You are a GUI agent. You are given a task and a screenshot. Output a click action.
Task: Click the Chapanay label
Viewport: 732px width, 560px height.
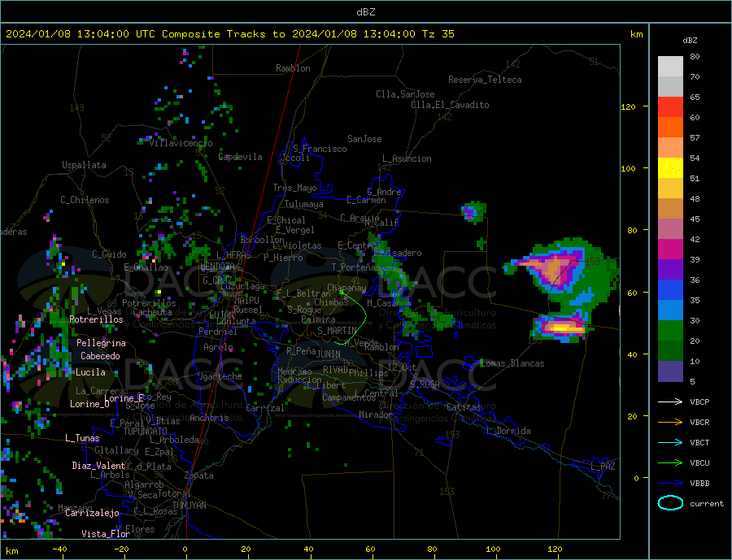pos(346,288)
